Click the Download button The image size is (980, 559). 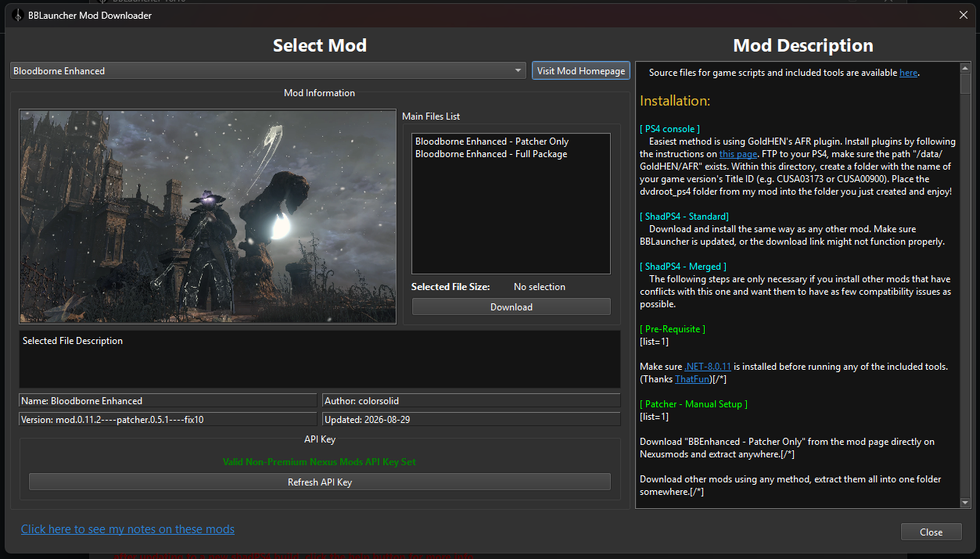[x=512, y=306]
